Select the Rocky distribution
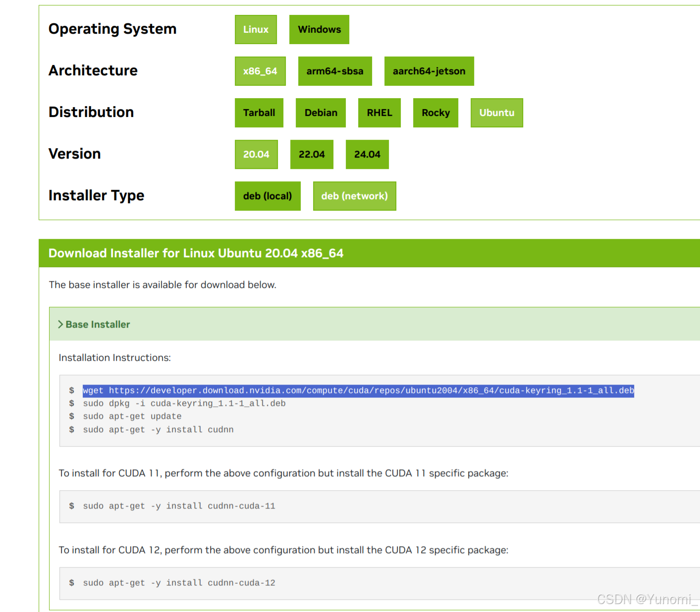Image resolution: width=700 pixels, height=612 pixels. coord(435,112)
